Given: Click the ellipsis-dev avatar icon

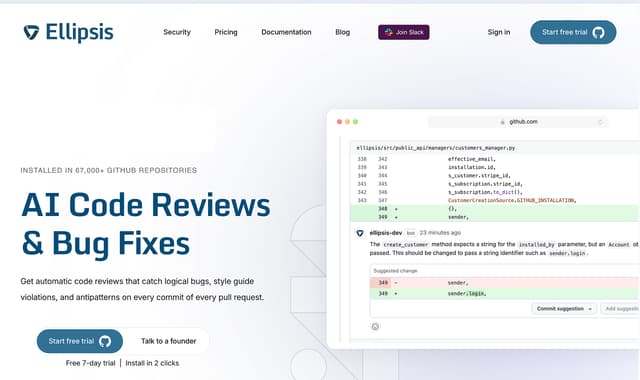Looking at the screenshot, I should 360,233.
